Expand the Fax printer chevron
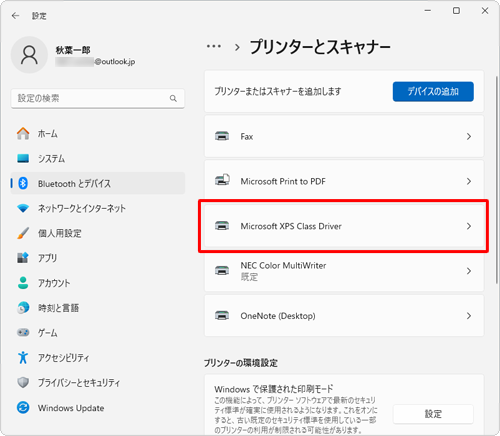 (469, 136)
